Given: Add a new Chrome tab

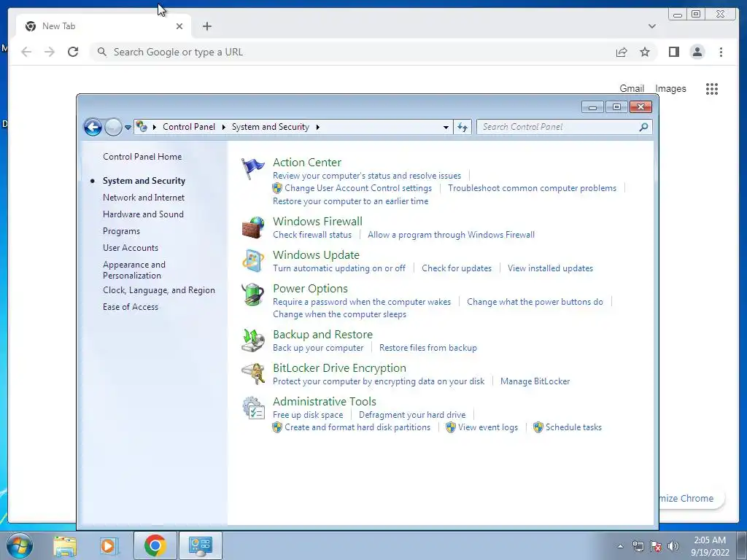Looking at the screenshot, I should [206, 26].
